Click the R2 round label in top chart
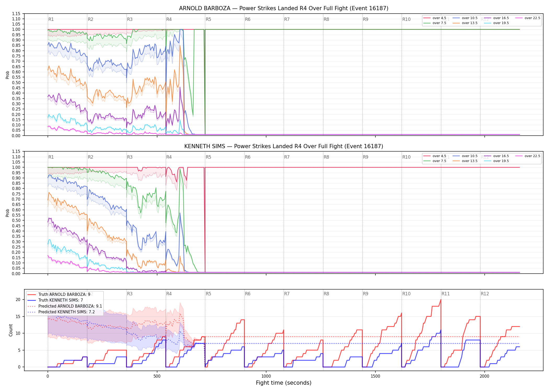The image size is (549, 392). coord(90,19)
